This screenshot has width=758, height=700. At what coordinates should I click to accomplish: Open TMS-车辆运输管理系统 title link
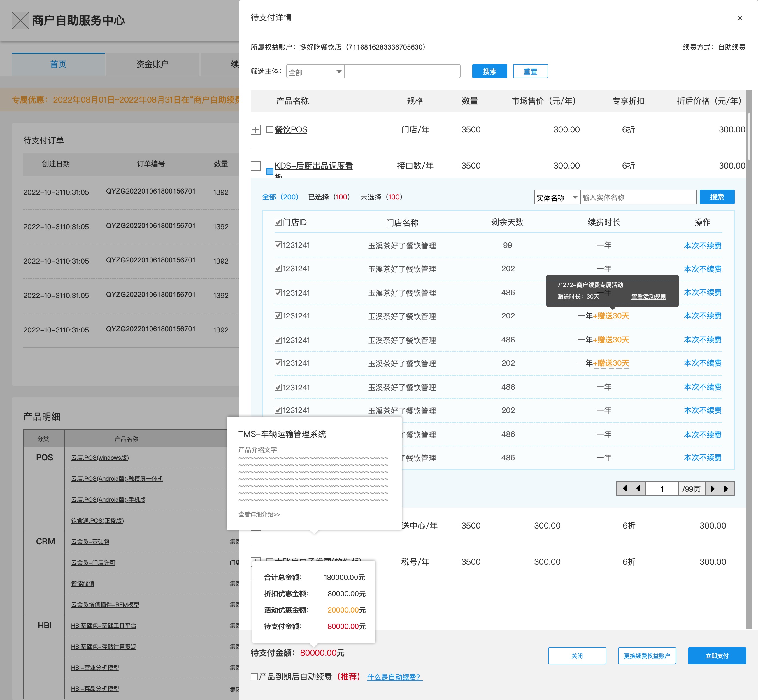tap(282, 434)
